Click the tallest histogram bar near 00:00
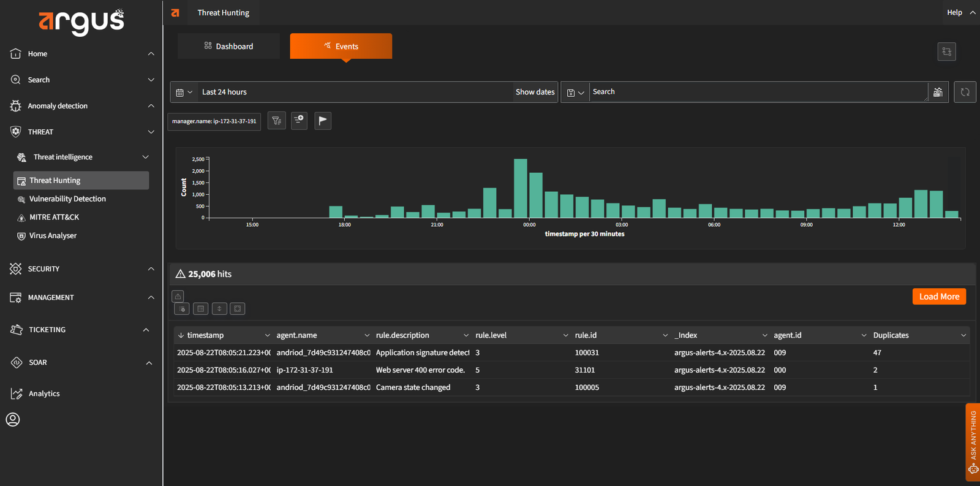Image resolution: width=980 pixels, height=486 pixels. [x=521, y=188]
